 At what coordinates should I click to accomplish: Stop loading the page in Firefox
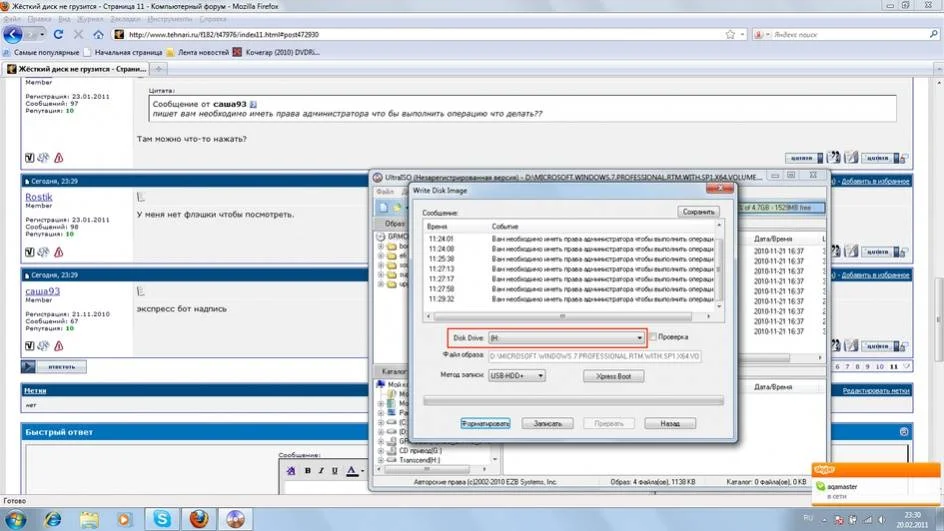(78, 34)
